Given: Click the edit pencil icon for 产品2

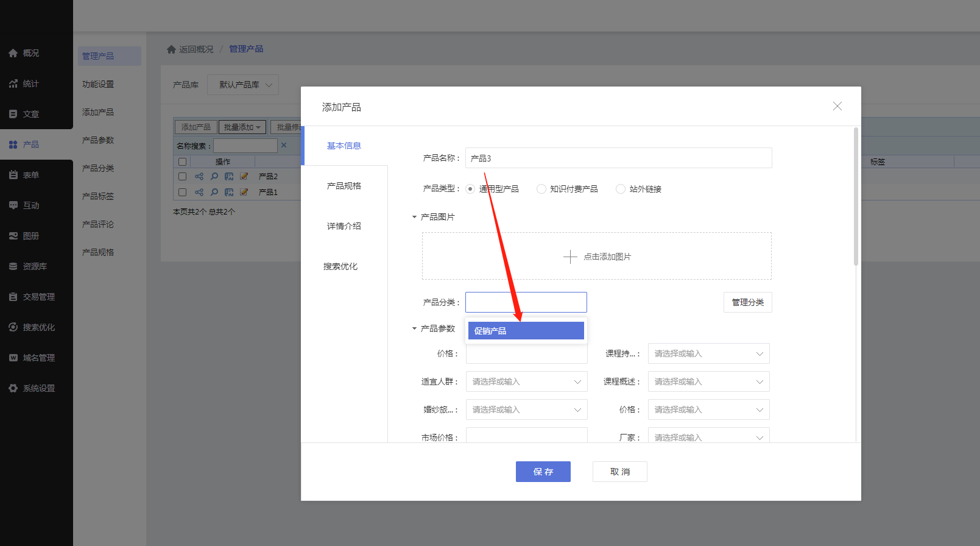Looking at the screenshot, I should pyautogui.click(x=244, y=176).
